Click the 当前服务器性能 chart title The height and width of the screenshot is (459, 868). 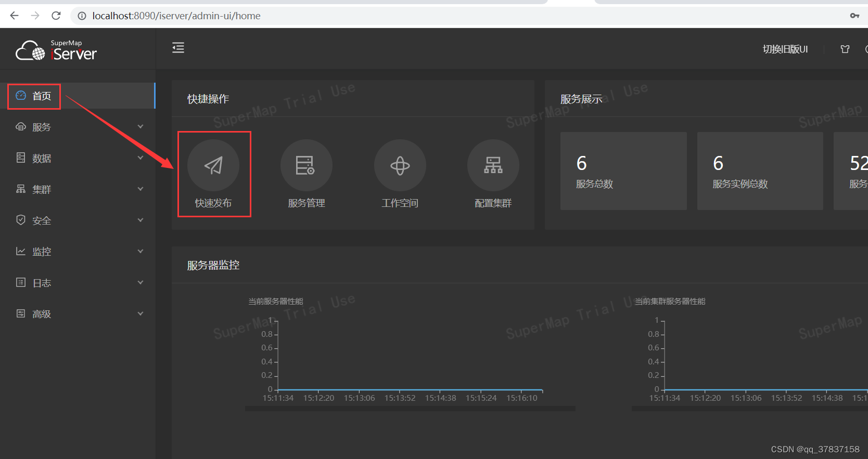click(x=276, y=301)
